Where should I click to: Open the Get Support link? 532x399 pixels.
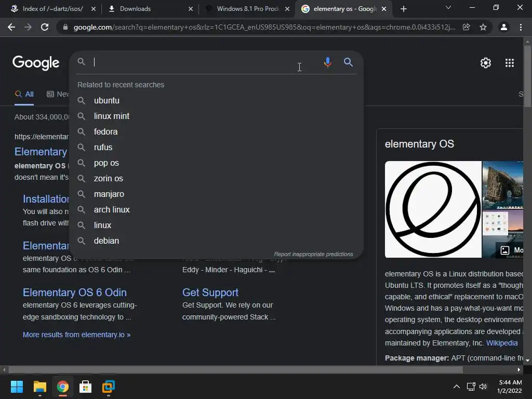pos(210,292)
